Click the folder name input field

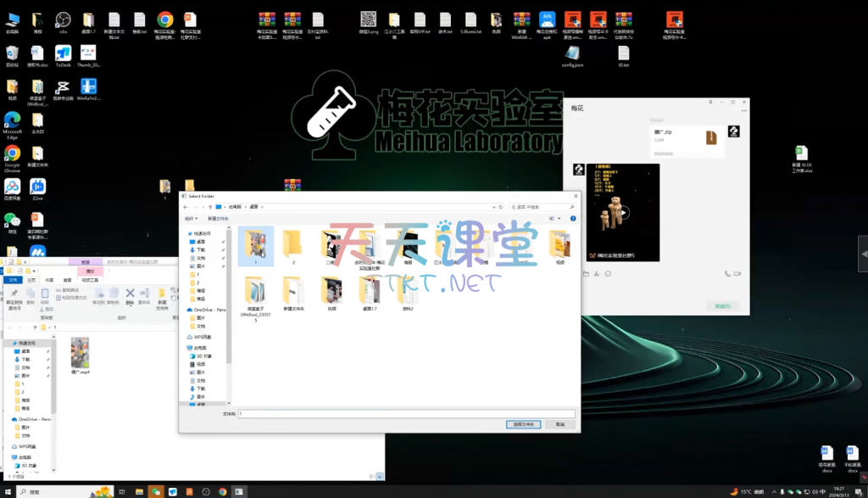[405, 413]
